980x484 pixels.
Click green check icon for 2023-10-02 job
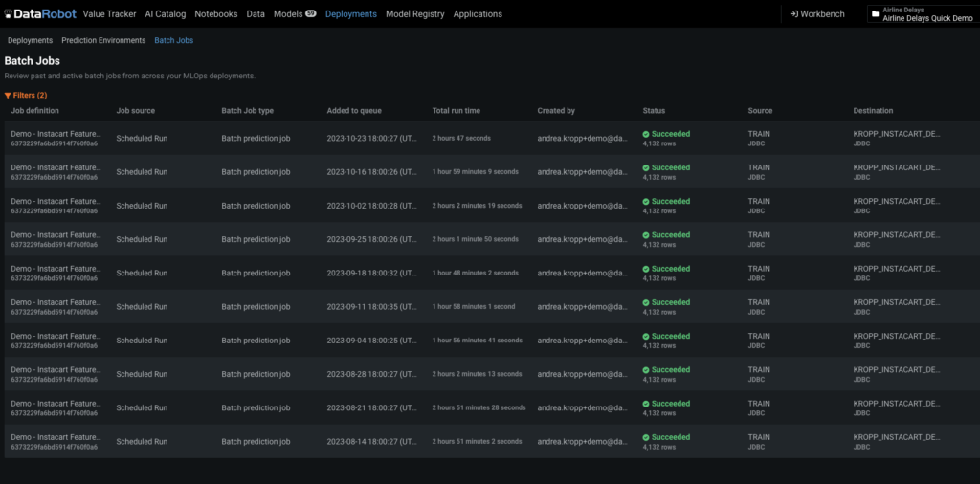646,201
